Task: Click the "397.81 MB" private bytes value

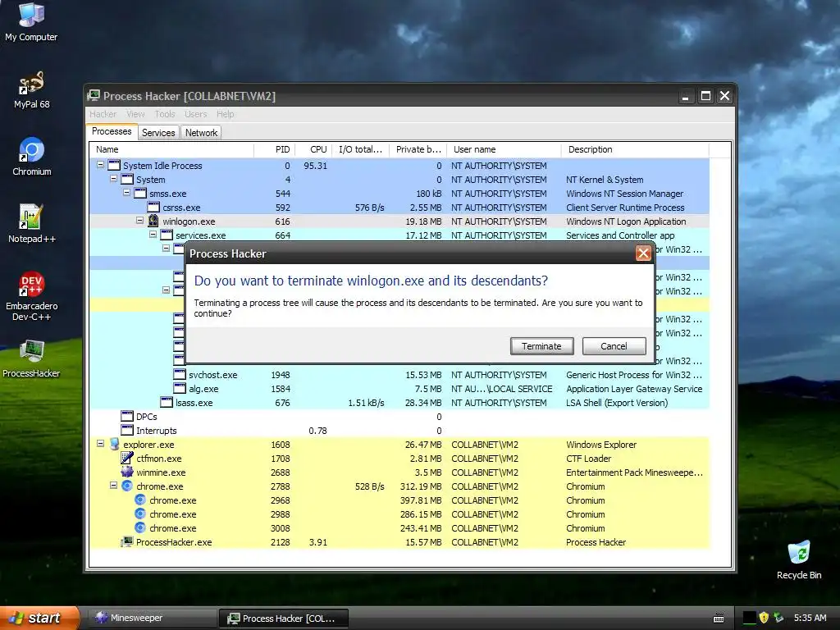Action: point(421,500)
